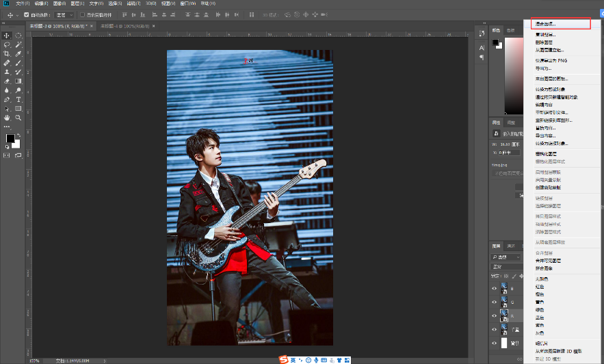This screenshot has height=364, width=604.
Task: Click the foreground color swatch in toolbox
Action: (10, 138)
